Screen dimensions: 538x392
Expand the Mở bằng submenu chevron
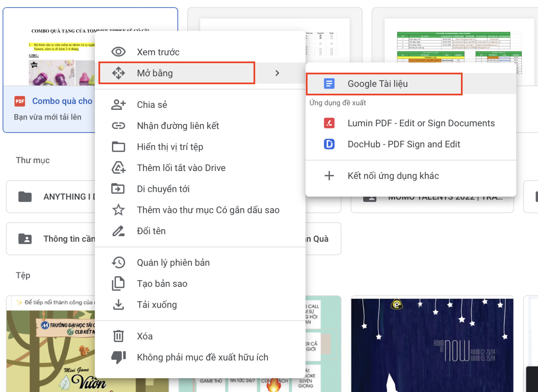coord(277,73)
